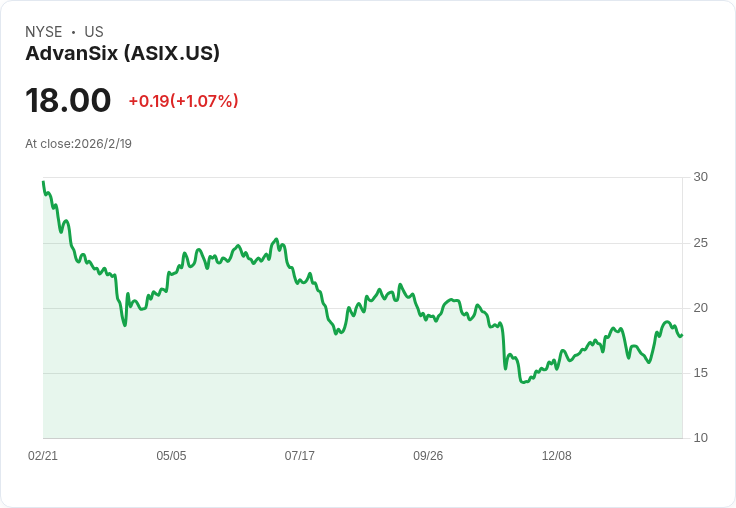This screenshot has height=508, width=736.
Task: Click the 30 y-axis label
Action: pos(700,177)
